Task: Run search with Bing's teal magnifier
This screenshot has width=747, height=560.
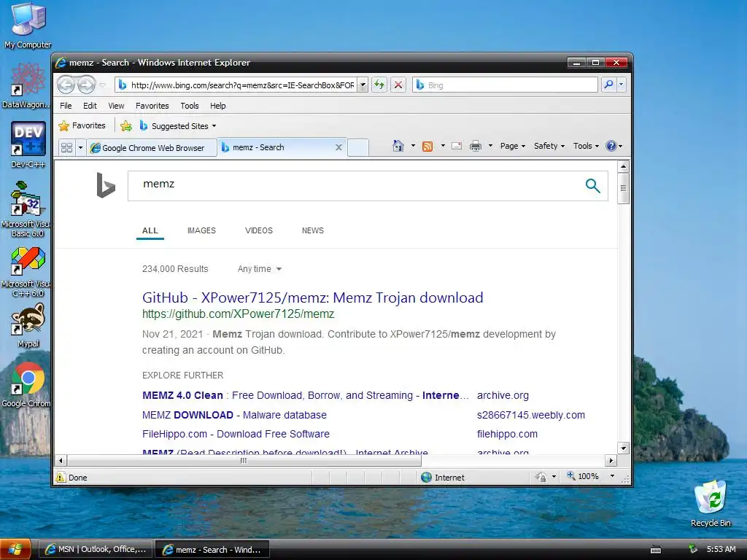Action: click(592, 185)
